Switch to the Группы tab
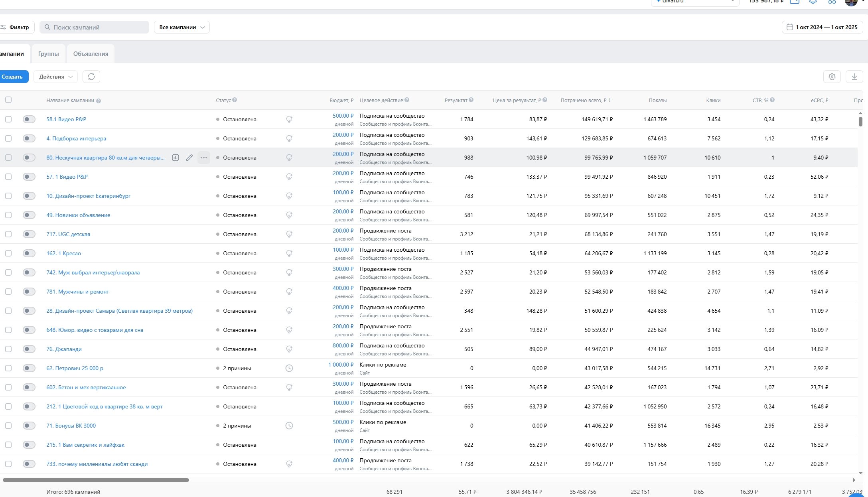This screenshot has height=497, width=868. (x=49, y=54)
